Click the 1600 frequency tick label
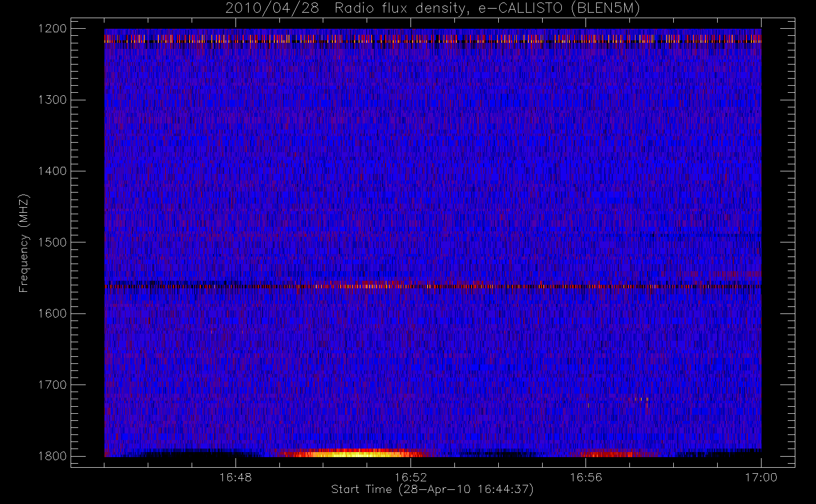This screenshot has height=504, width=816. [52, 313]
